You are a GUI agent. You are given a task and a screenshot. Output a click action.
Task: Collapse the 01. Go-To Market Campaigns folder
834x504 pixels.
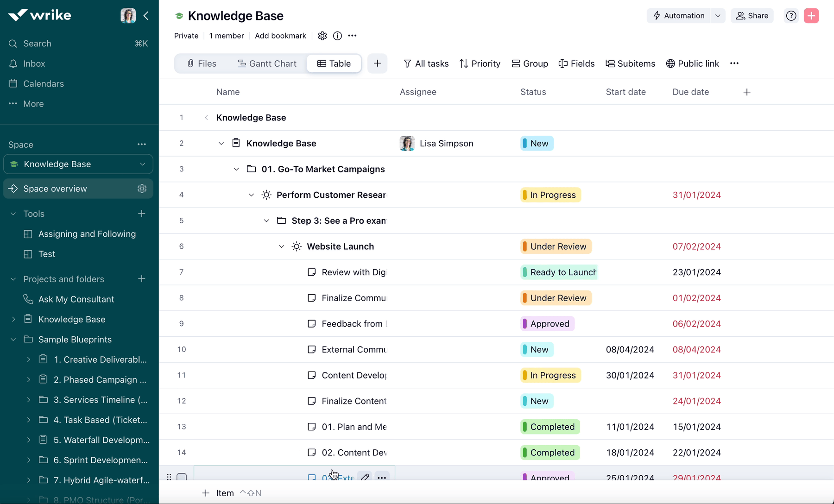click(236, 169)
